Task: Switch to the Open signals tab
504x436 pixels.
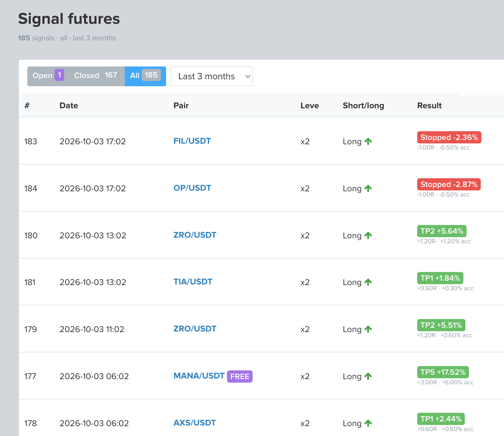Action: [48, 76]
